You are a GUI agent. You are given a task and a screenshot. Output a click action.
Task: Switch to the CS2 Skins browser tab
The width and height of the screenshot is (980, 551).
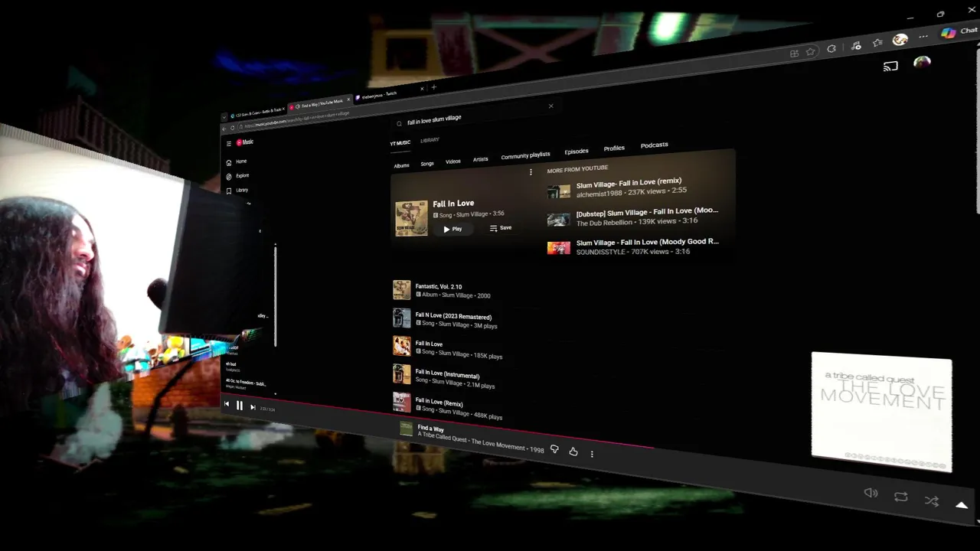coord(256,113)
